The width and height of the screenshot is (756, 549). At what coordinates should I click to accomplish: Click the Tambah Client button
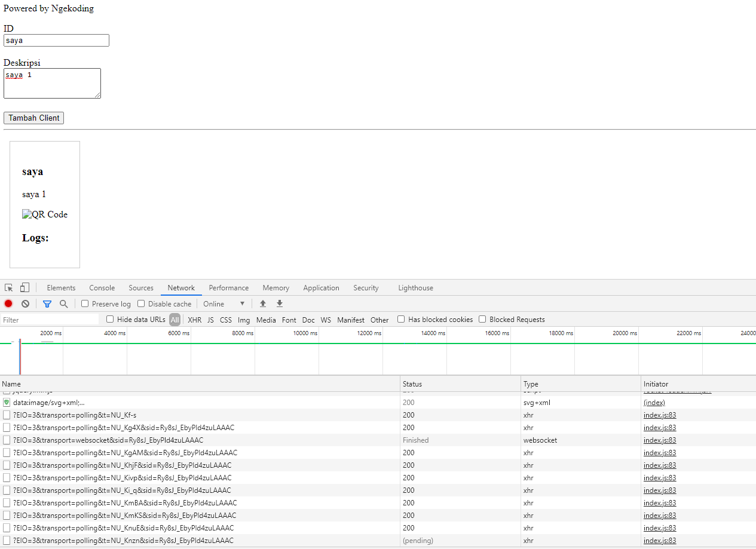tap(34, 118)
